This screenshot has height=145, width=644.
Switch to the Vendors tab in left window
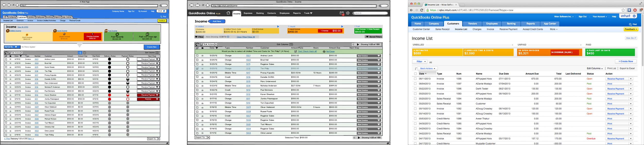(31, 17)
